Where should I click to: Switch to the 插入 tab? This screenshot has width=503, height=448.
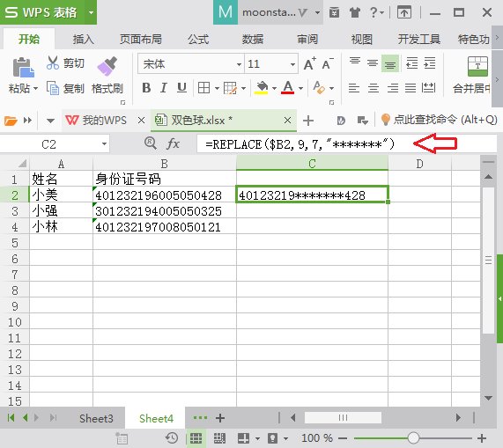click(84, 39)
